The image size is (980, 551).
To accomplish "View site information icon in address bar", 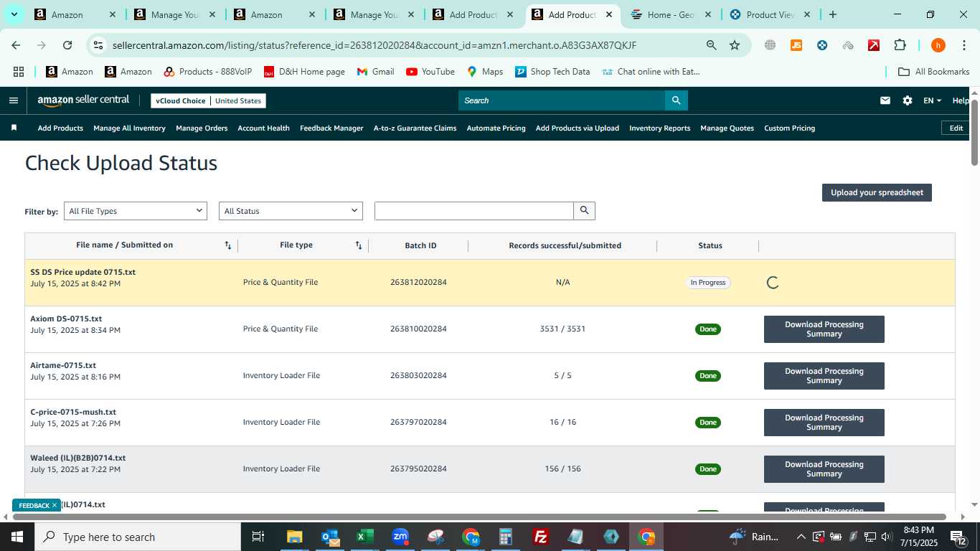I will pos(98,45).
